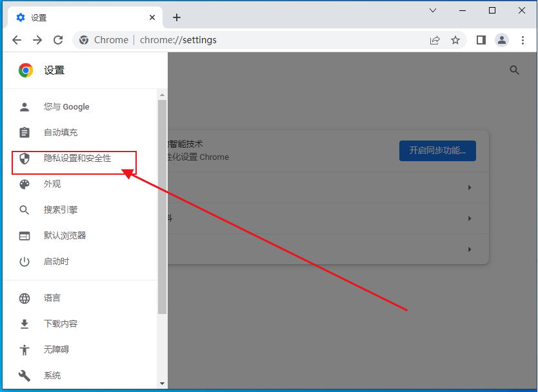The height and width of the screenshot is (392, 538).
Task: Open the profile avatar menu
Action: (x=502, y=40)
